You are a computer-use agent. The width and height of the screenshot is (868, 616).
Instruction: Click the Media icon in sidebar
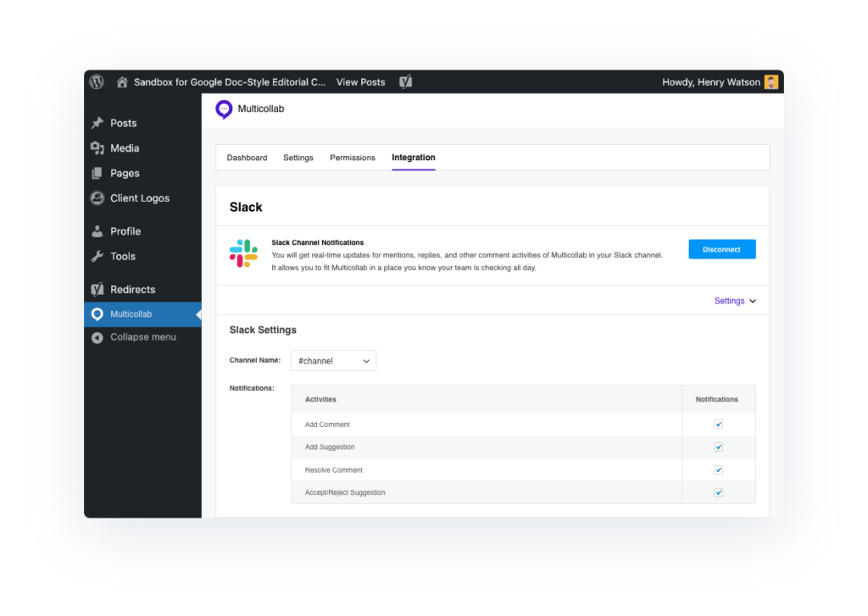(97, 147)
